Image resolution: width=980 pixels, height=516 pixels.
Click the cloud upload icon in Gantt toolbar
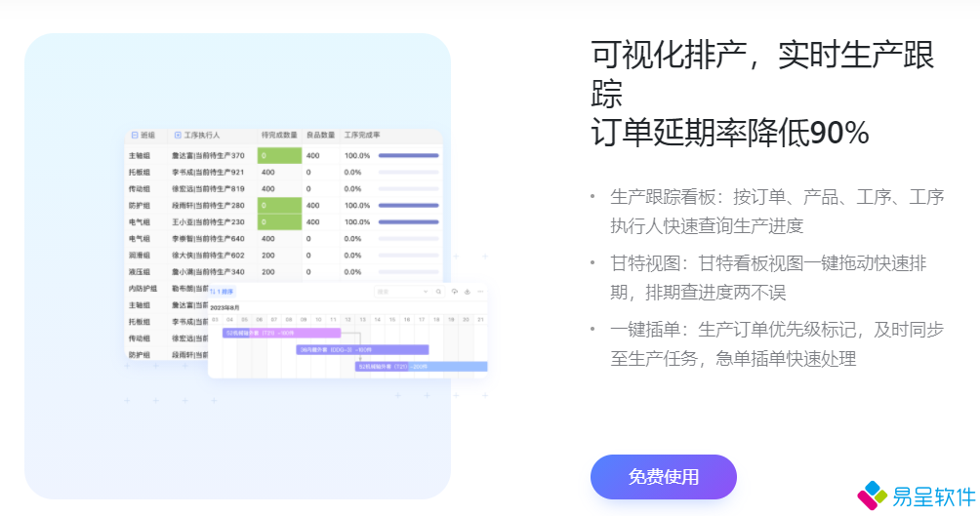(455, 292)
